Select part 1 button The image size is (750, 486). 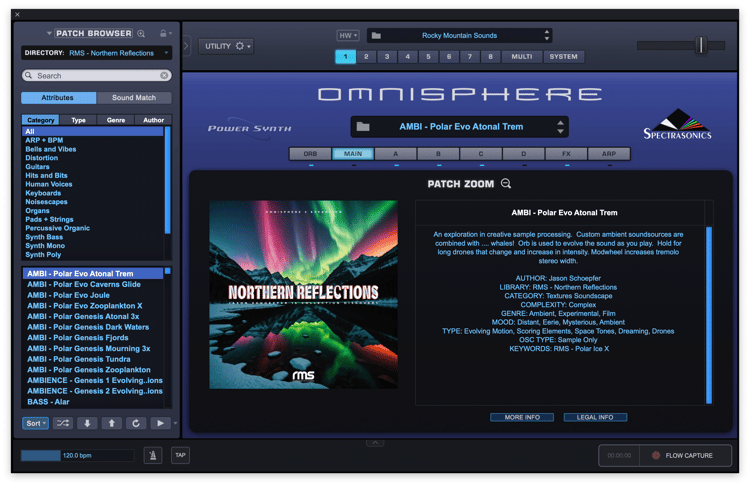pos(345,56)
